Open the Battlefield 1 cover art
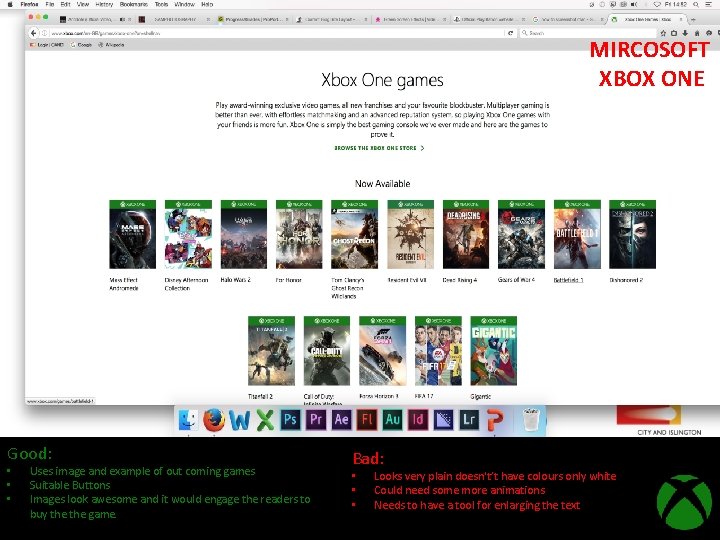Screen dimensions: 720x540 click(577, 234)
